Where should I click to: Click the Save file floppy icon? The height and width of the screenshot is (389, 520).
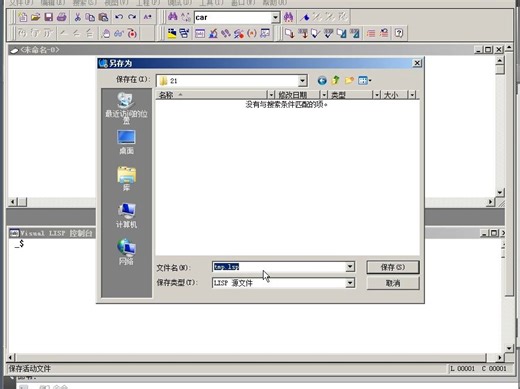49,17
